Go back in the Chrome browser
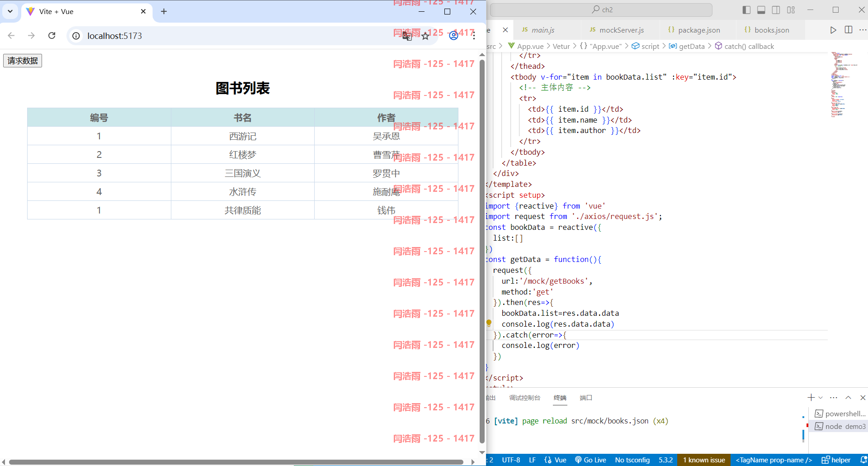Screen dimensions: 868x466 click(x=11, y=36)
